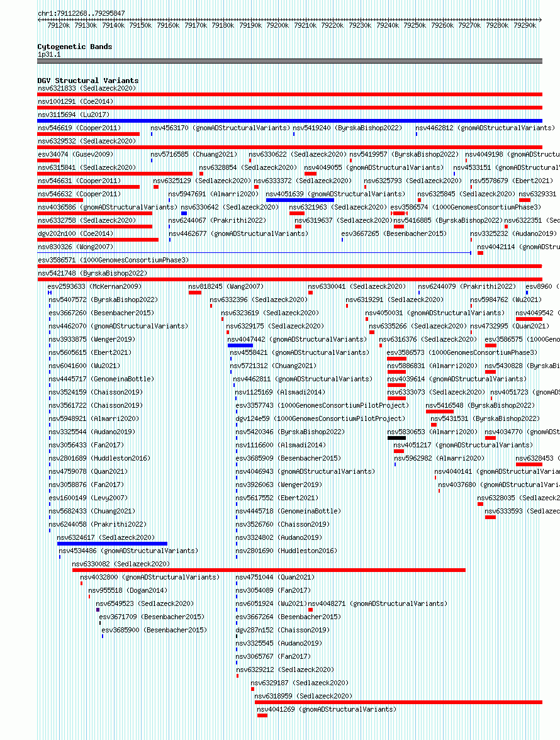Image resolution: width=560 pixels, height=740 pixels.
Task: Open nsv5419957 (ByrskaBishop2022) variant
Action: tap(405, 154)
